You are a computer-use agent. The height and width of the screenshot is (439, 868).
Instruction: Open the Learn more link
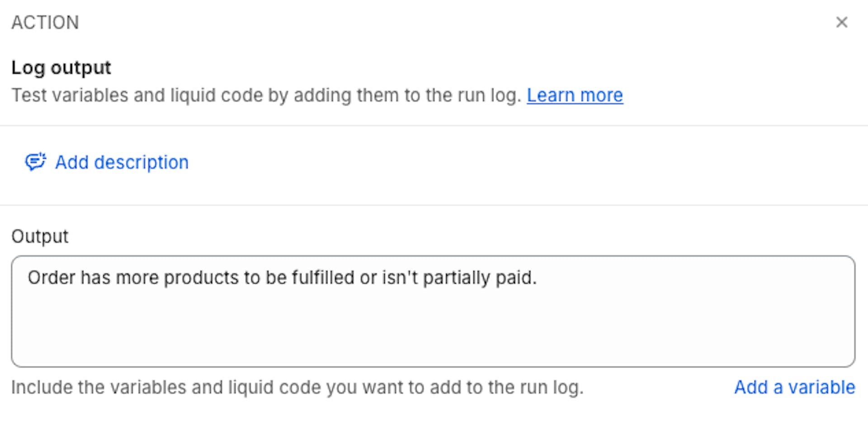[575, 95]
